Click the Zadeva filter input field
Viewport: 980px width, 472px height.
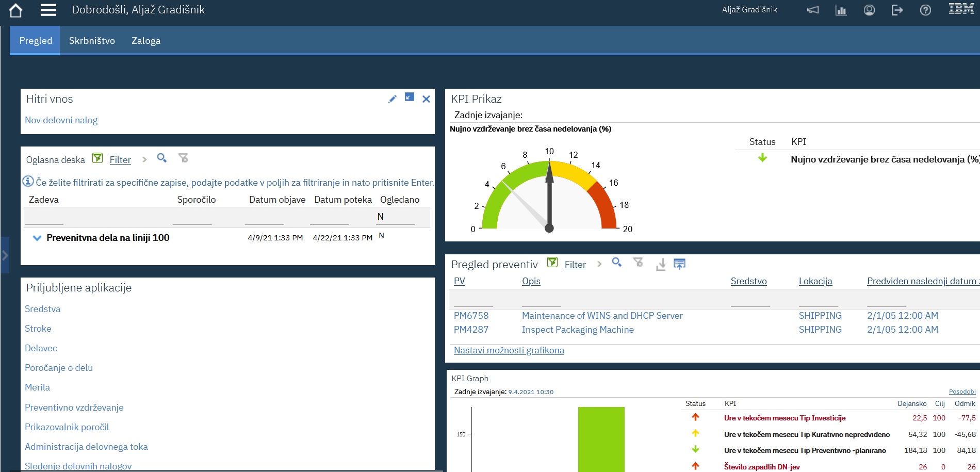44,218
